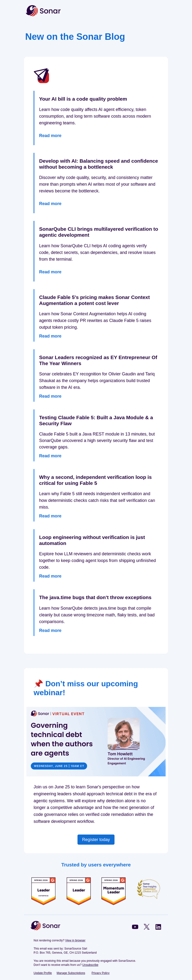
Task: Click the Sonar logo in the header
Action: (43, 11)
